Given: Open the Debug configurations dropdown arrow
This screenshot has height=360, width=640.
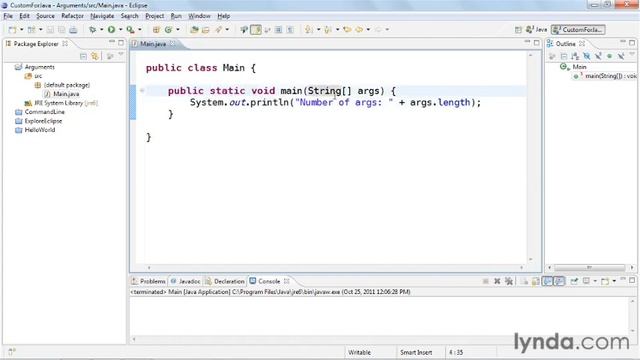Looking at the screenshot, I should [x=101, y=30].
